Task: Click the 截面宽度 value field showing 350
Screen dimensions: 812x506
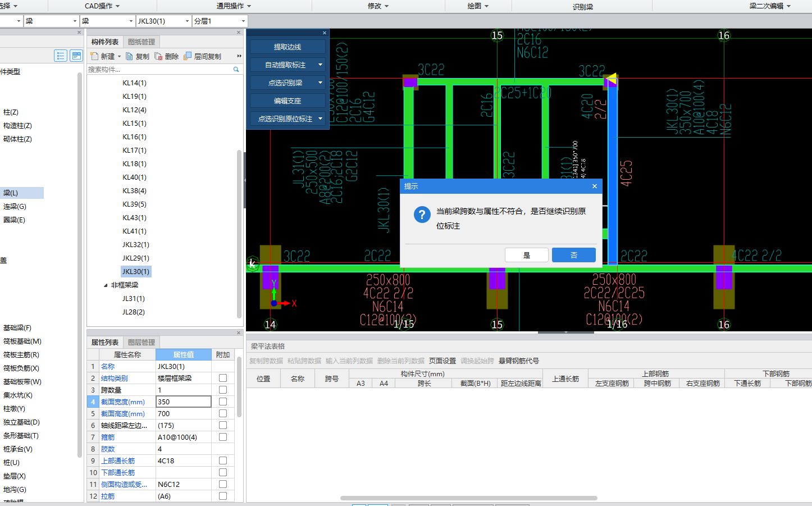Action: [183, 402]
